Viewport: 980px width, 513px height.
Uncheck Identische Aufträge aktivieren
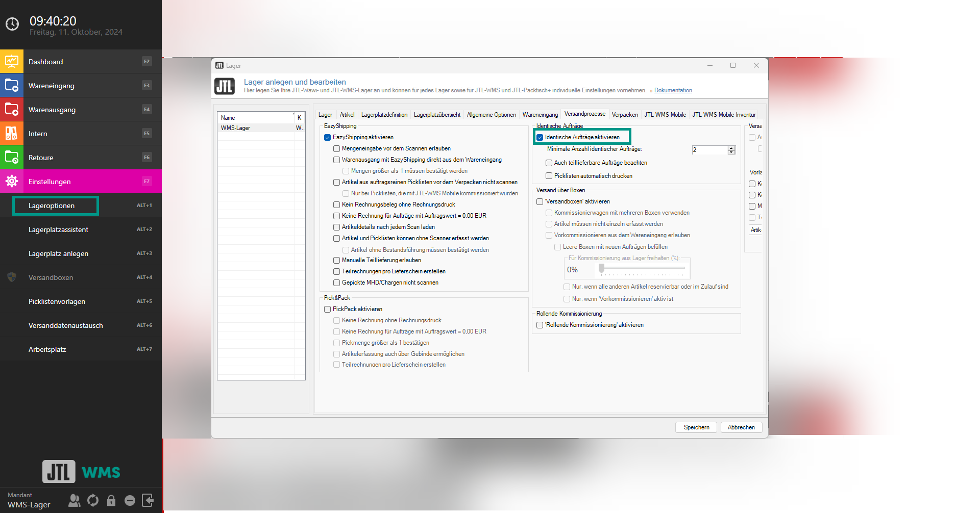tap(540, 138)
